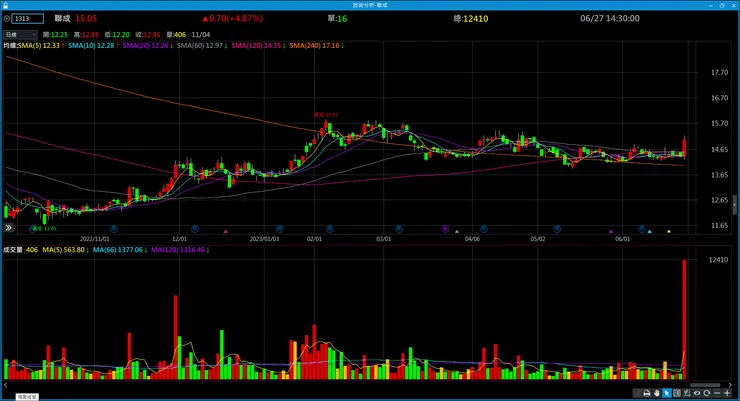This screenshot has height=401, width=740.
Task: Toggle the eye visibility icon
Action: click(697, 393)
